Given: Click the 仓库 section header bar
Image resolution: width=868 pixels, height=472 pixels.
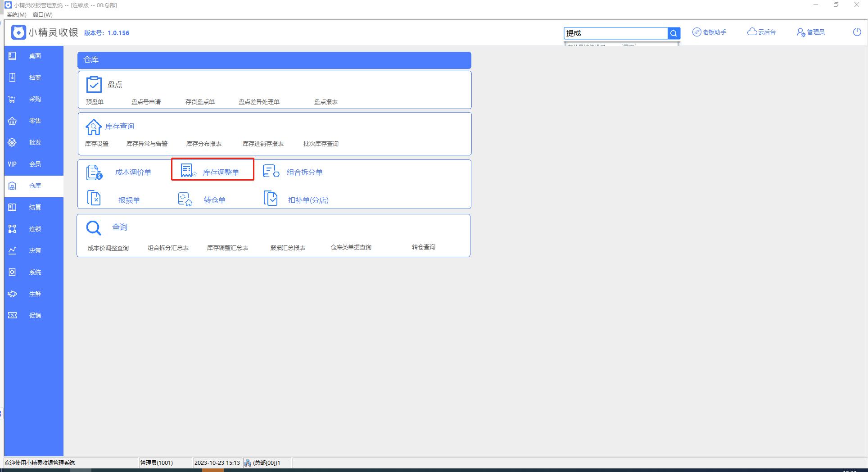Looking at the screenshot, I should pos(274,60).
